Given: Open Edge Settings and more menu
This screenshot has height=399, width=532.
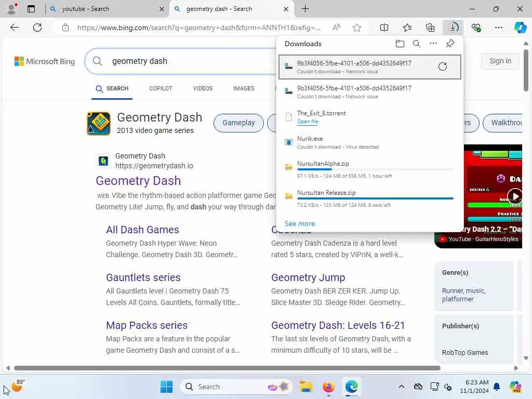Looking at the screenshot, I should pos(499,28).
